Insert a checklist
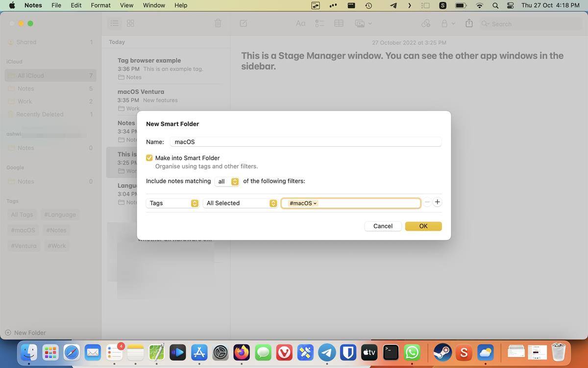This screenshot has width=588, height=368. tap(319, 23)
